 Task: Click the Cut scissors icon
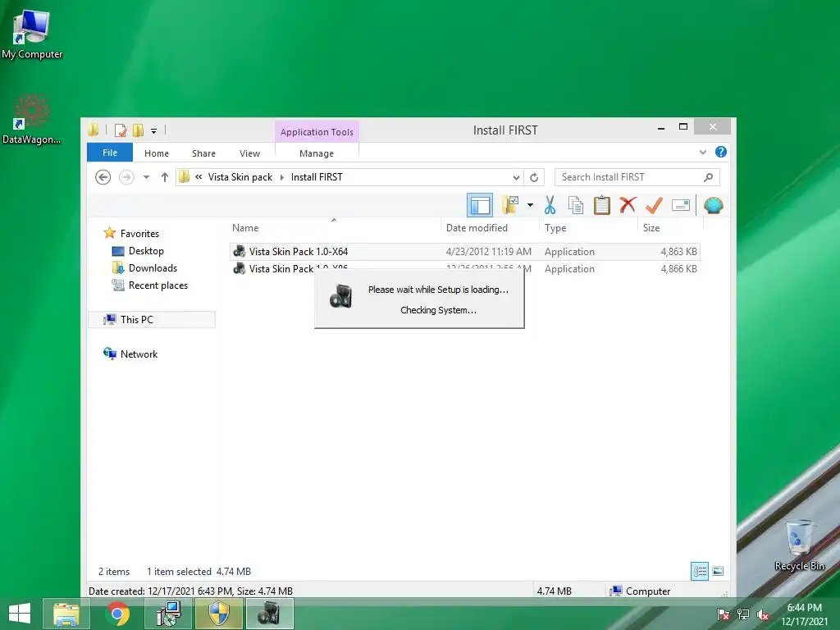(x=550, y=205)
